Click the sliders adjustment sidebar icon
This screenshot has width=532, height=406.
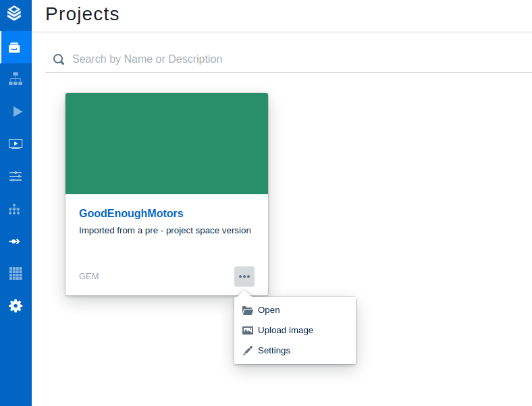[x=15, y=176]
